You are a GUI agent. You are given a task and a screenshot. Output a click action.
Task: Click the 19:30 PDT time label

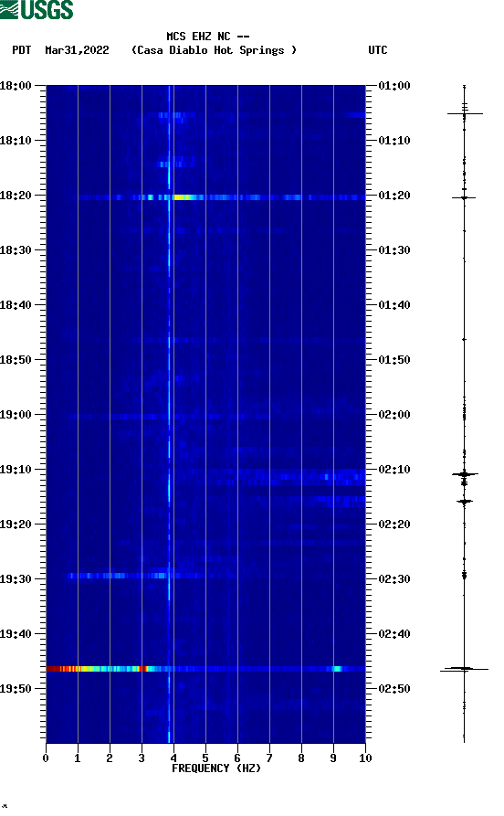[x=16, y=579]
